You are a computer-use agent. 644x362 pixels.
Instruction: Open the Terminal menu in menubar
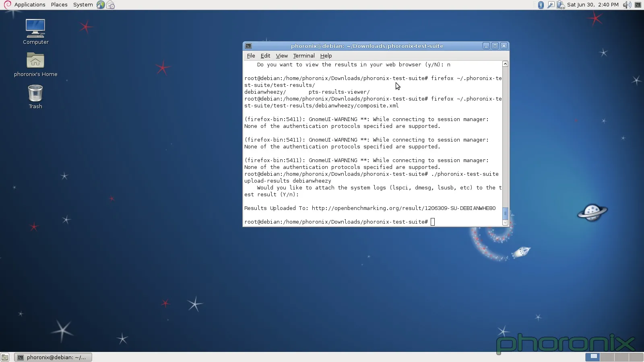pos(304,56)
